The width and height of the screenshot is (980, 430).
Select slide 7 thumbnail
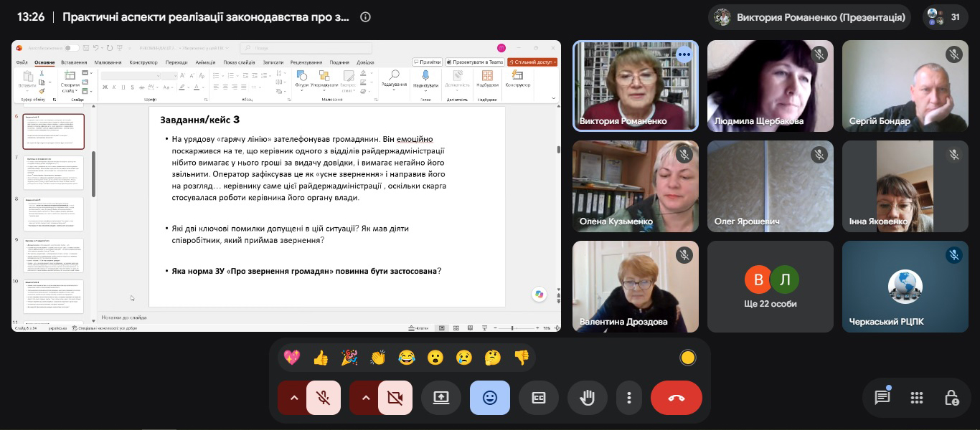[x=54, y=173]
